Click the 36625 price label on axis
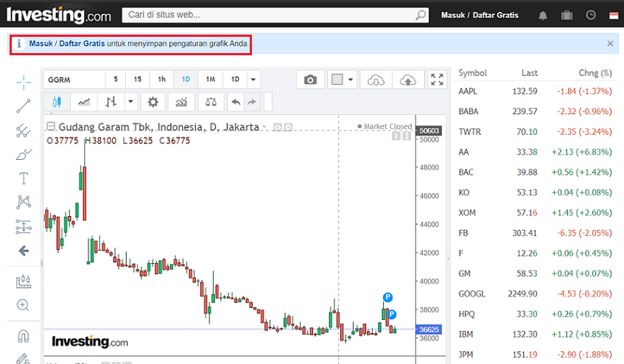Viewport: 624px width, 364px height. tap(429, 329)
